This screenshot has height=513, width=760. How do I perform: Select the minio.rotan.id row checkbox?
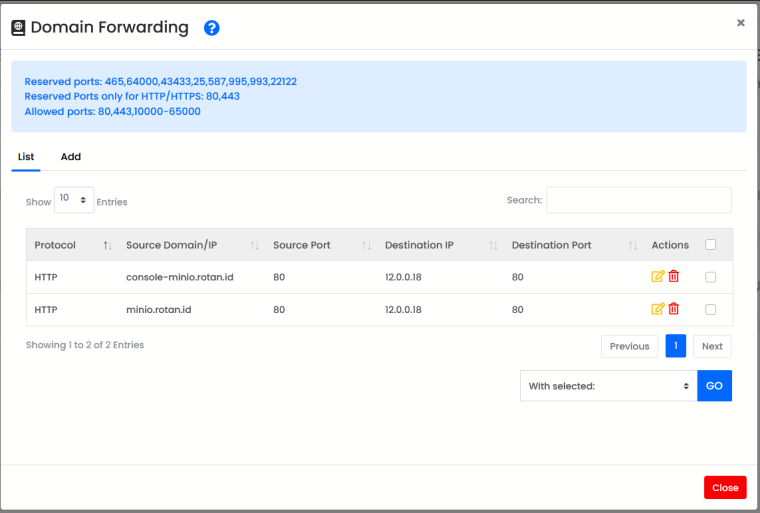(711, 309)
